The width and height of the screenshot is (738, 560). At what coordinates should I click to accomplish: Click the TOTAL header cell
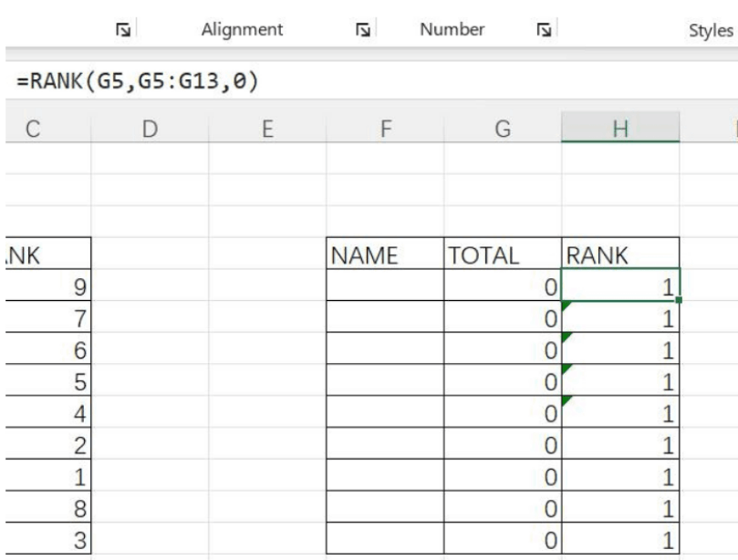pyautogui.click(x=503, y=254)
